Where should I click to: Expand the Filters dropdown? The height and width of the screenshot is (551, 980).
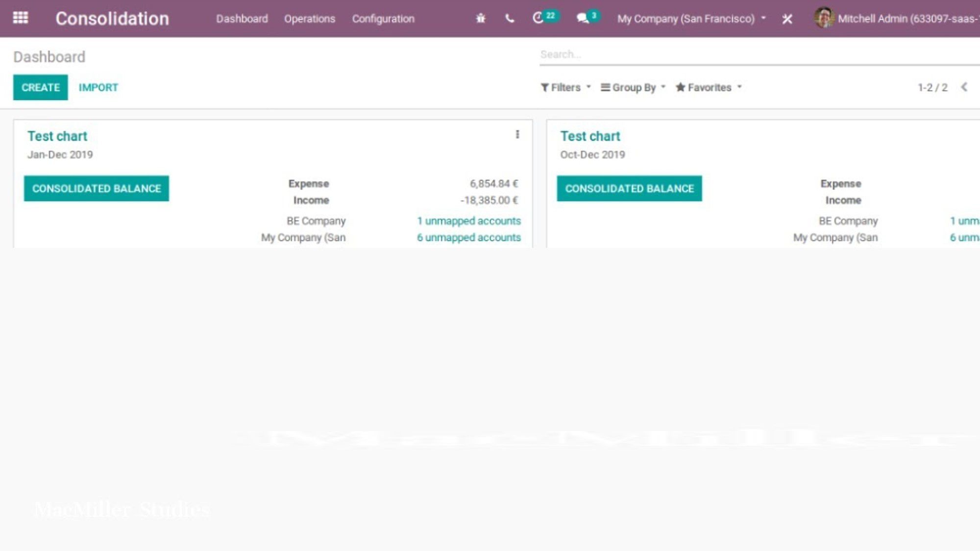tap(565, 87)
